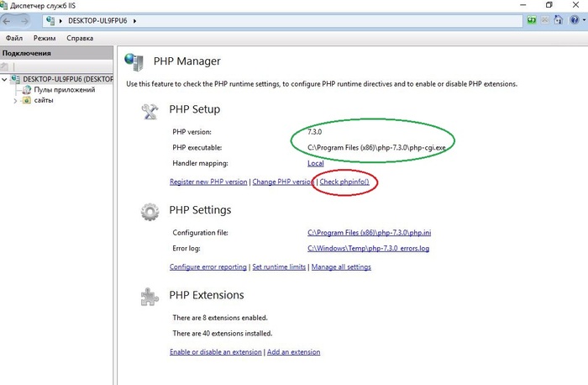Click Register new PHP version link

(x=208, y=182)
